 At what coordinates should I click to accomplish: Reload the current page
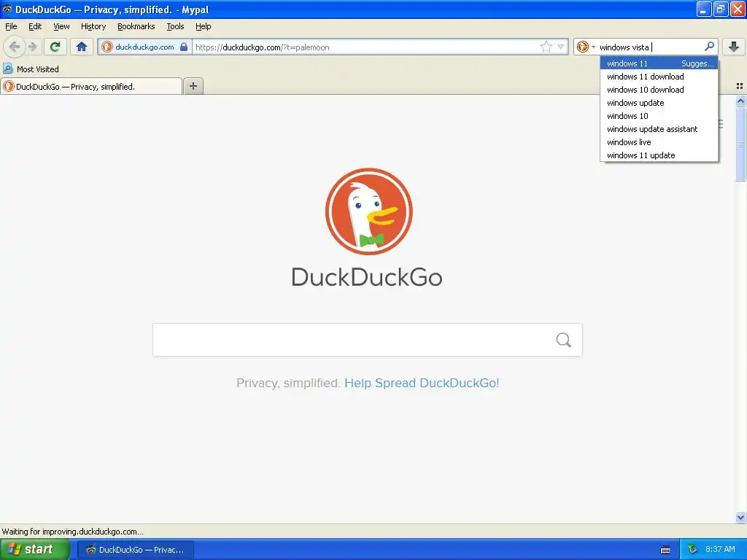click(x=55, y=47)
